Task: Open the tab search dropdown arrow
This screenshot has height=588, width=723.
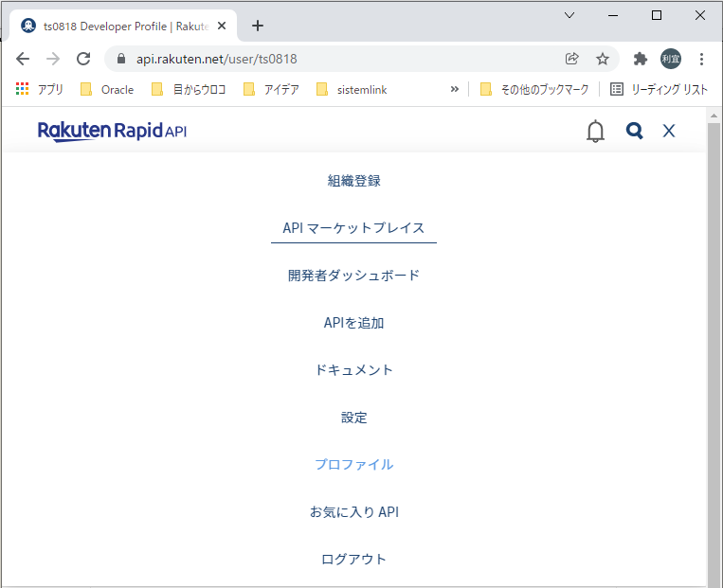Action: (569, 15)
